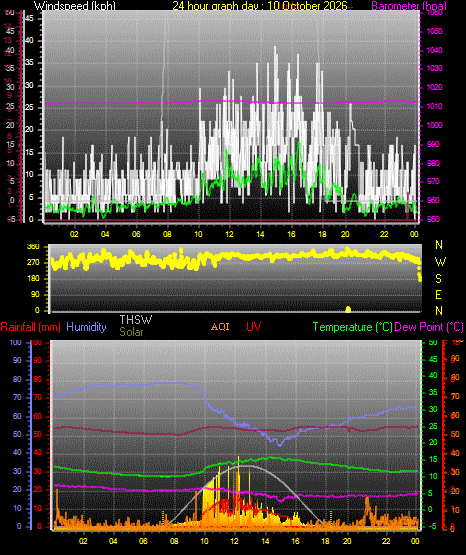This screenshot has height=555, width=466.
Task: Click hour '14' under the humidity graph
Action: click(x=265, y=541)
